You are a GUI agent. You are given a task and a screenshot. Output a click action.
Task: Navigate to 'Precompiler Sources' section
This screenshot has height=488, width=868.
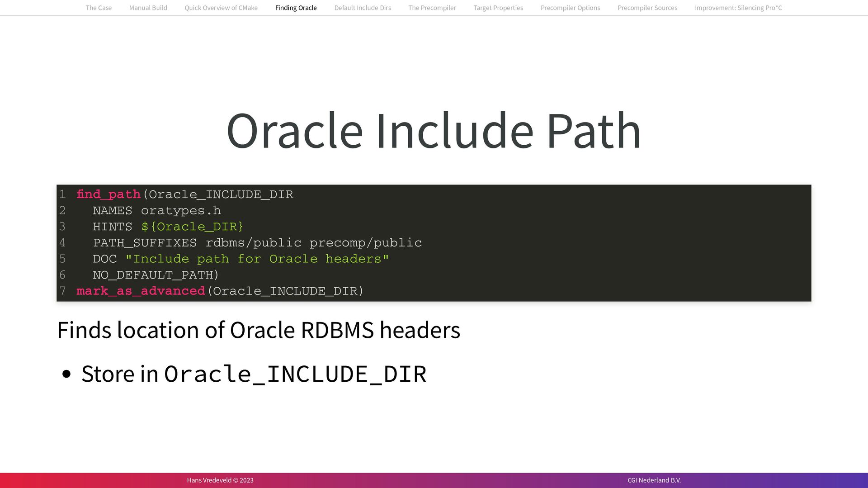click(647, 8)
